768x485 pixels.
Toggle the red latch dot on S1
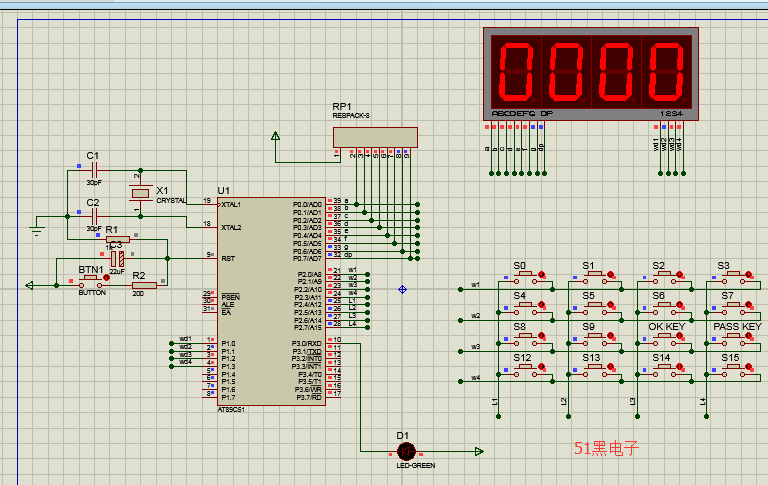(x=610, y=274)
